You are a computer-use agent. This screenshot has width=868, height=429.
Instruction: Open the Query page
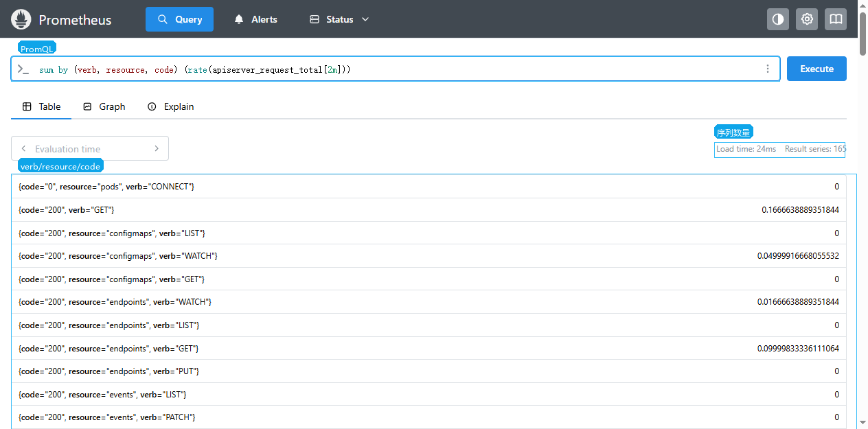179,19
